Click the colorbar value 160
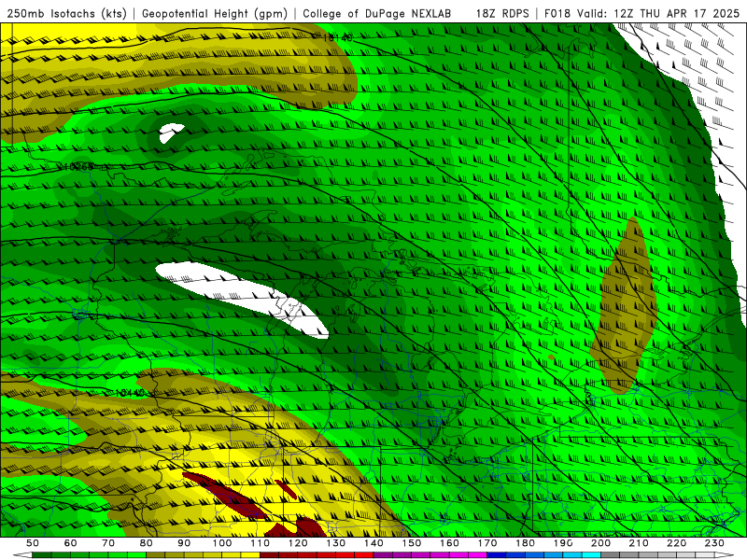The width and height of the screenshot is (747, 560). (449, 543)
